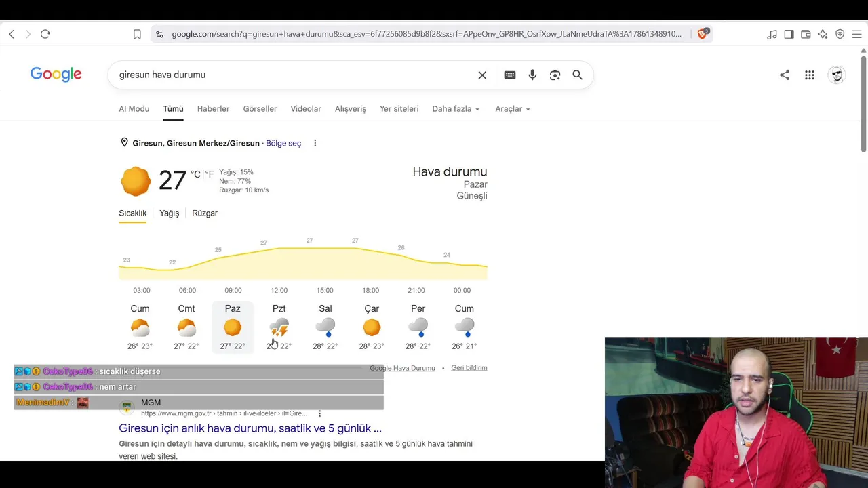Click the Giresun, Giresun Merkez/Giresun location text

(196, 143)
